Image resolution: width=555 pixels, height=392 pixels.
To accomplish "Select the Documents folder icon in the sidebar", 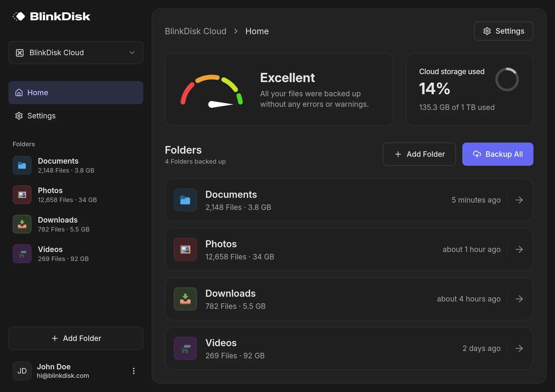I will click(x=22, y=165).
